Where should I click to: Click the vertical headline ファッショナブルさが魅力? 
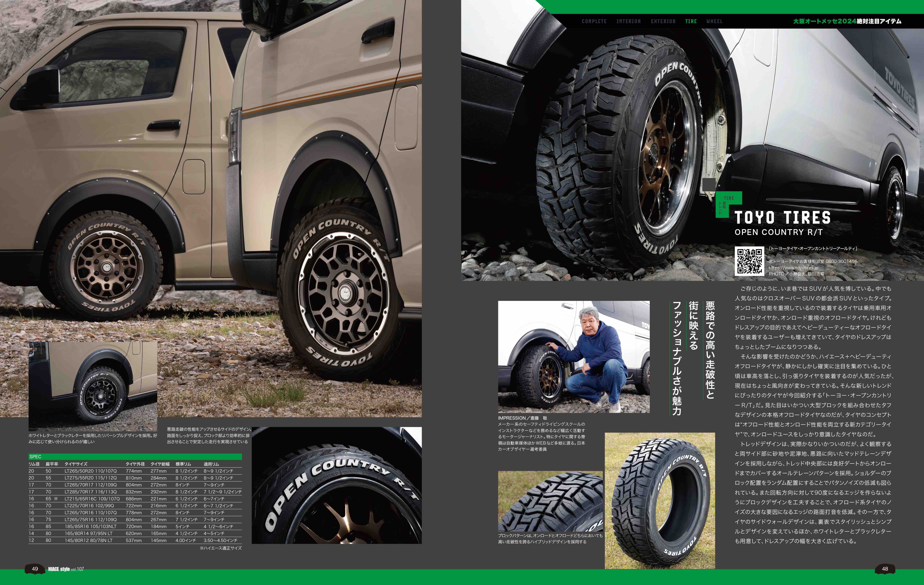[x=677, y=358]
